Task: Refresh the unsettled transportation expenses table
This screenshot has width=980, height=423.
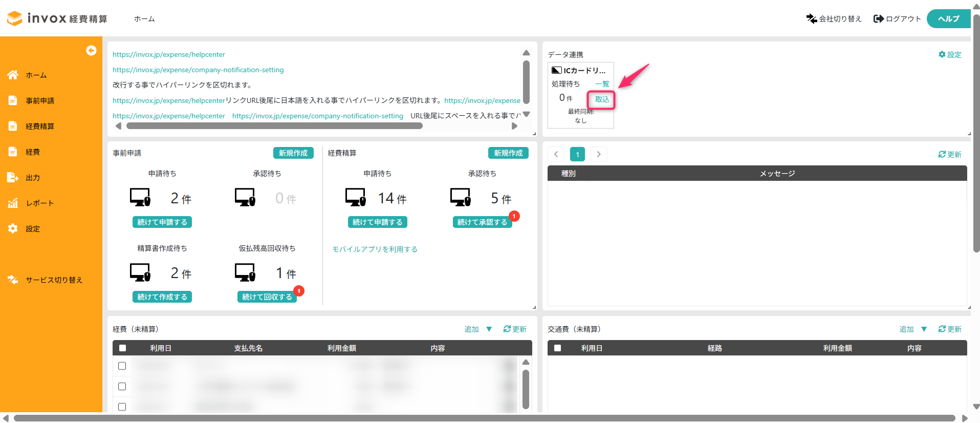Action: (949, 329)
